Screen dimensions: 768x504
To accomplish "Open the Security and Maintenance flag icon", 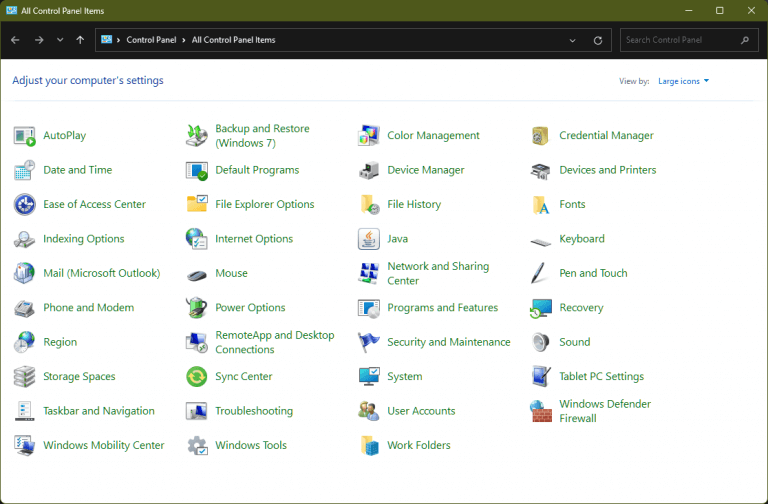I will (x=368, y=342).
